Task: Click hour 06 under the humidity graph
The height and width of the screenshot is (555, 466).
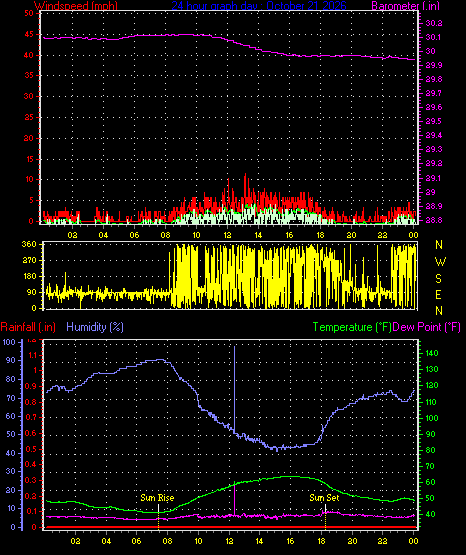Action: tap(136, 541)
